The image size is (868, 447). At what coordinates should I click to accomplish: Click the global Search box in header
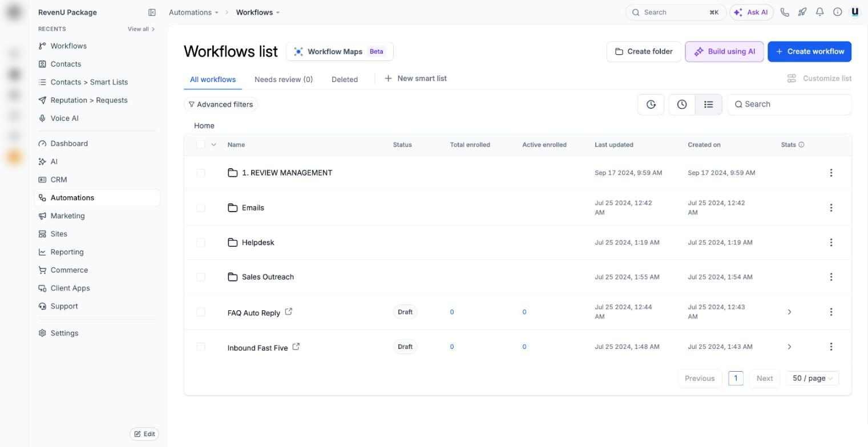point(676,12)
